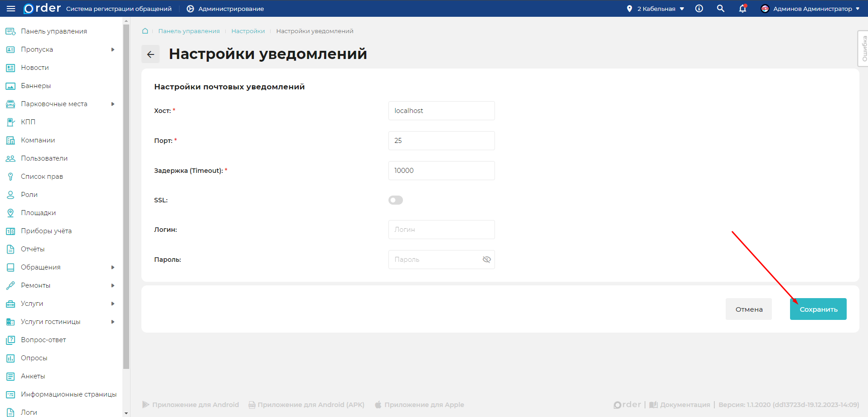The width and height of the screenshot is (868, 417).
Task: Open the Баннеры section icon
Action: pos(10,85)
